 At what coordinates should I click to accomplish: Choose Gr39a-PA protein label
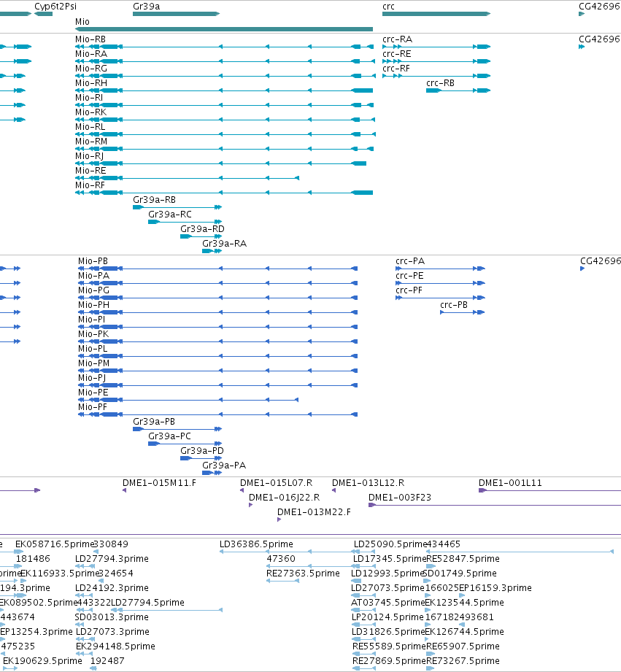pos(224,466)
